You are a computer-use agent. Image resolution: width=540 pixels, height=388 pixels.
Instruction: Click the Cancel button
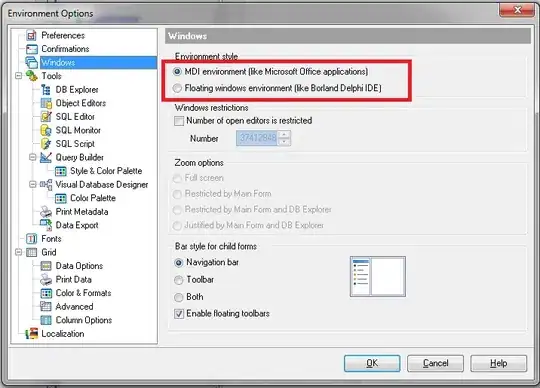coord(435,363)
